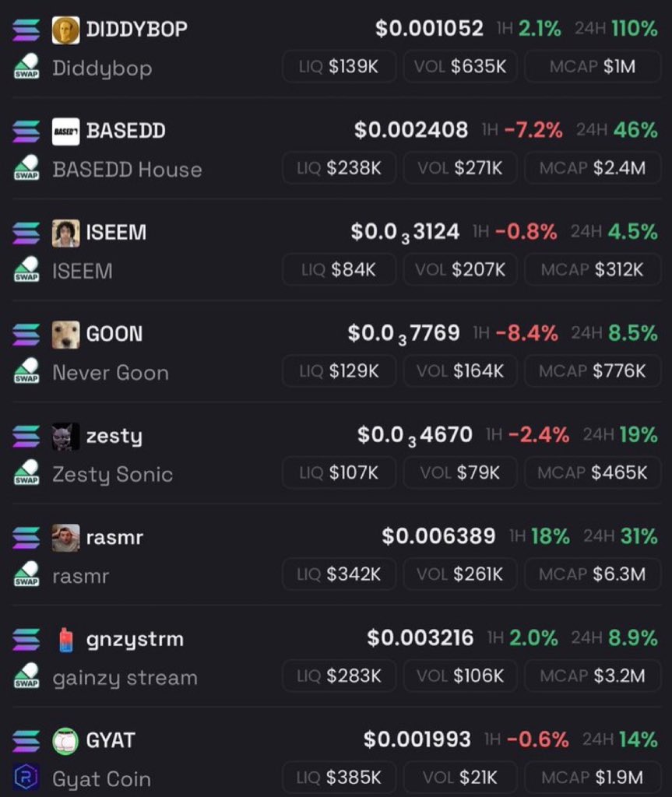Click the GOON dog token icon
Screen dimensions: 672x797
click(65, 335)
